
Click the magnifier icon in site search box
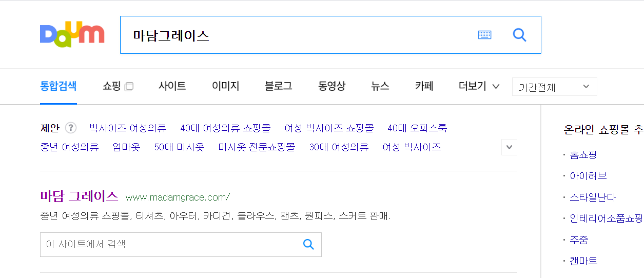click(x=308, y=244)
